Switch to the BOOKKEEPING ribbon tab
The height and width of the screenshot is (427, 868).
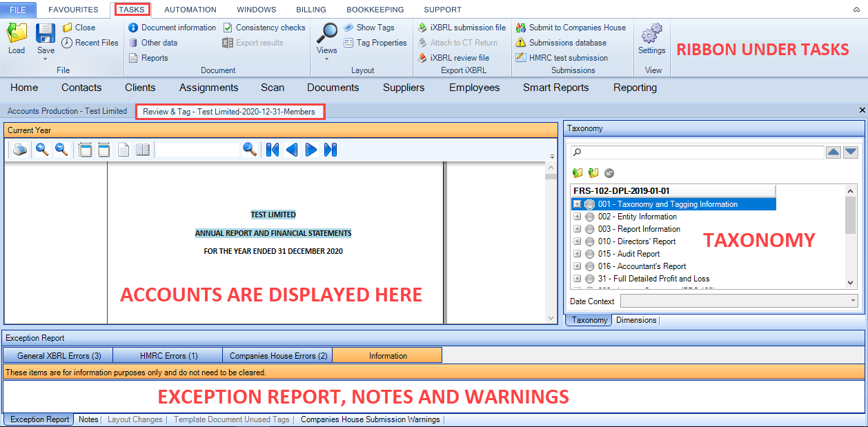375,10
